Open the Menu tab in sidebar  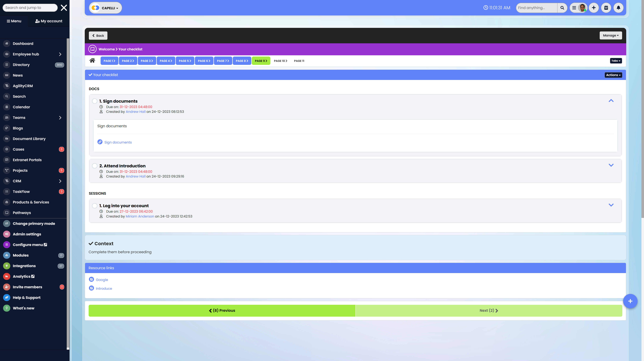tap(14, 21)
